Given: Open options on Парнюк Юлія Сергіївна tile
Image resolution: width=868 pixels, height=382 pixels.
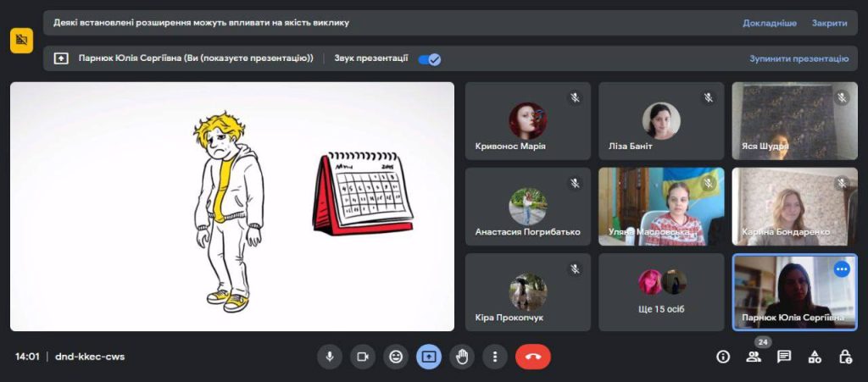Looking at the screenshot, I should point(842,269).
